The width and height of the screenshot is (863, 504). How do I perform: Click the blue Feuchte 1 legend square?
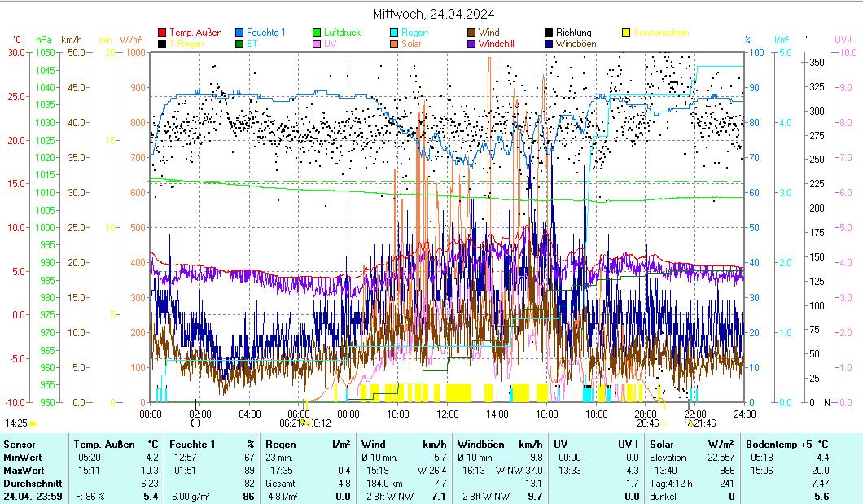tap(240, 33)
